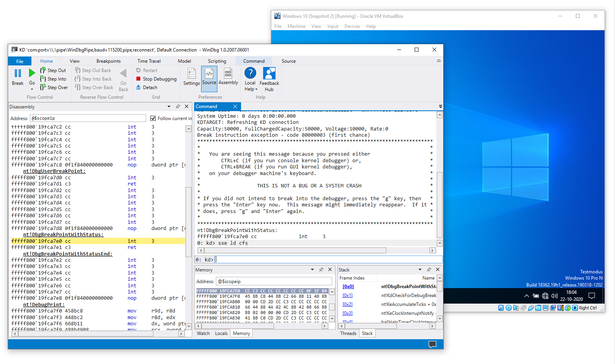Close the Command tab
This screenshot has height=364, width=615.
[x=235, y=106]
